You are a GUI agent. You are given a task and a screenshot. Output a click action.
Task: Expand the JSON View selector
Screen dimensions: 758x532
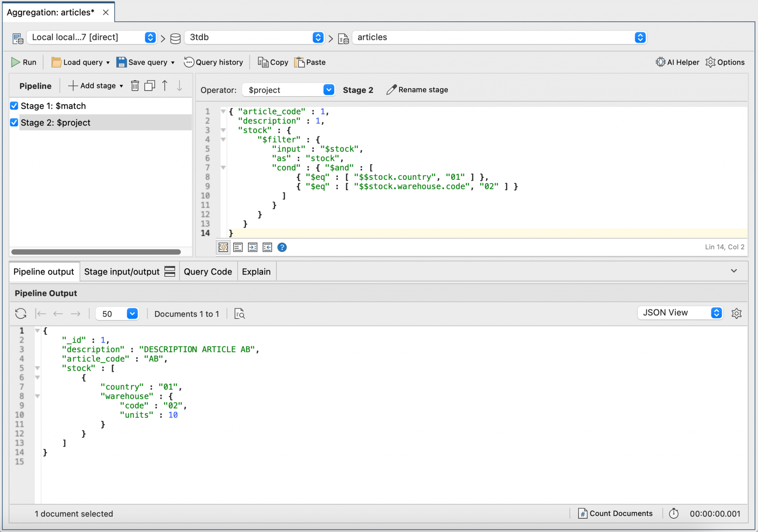(717, 313)
